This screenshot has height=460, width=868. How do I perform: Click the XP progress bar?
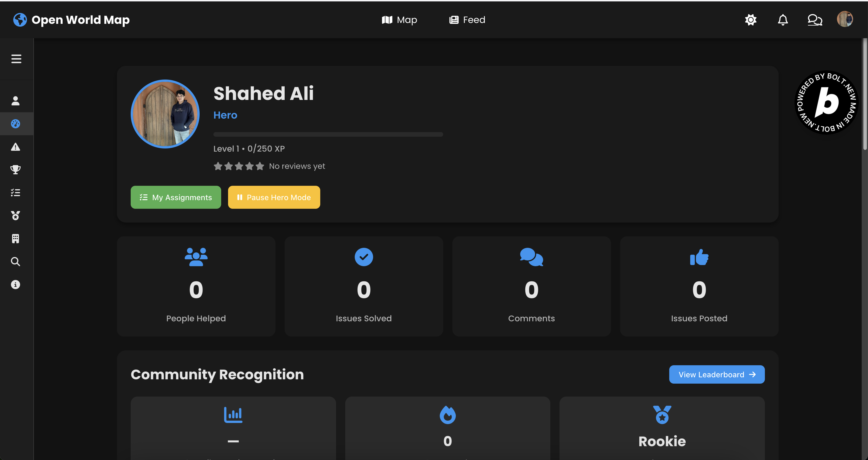coord(328,134)
